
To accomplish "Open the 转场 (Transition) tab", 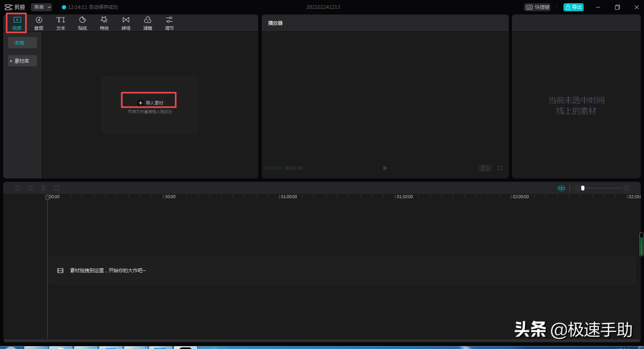I will 126,23.
